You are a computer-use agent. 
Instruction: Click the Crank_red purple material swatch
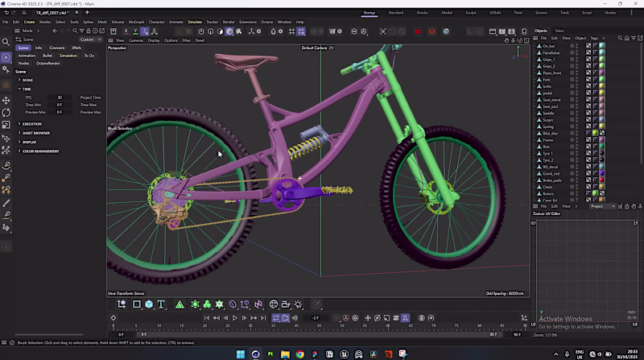(601, 173)
